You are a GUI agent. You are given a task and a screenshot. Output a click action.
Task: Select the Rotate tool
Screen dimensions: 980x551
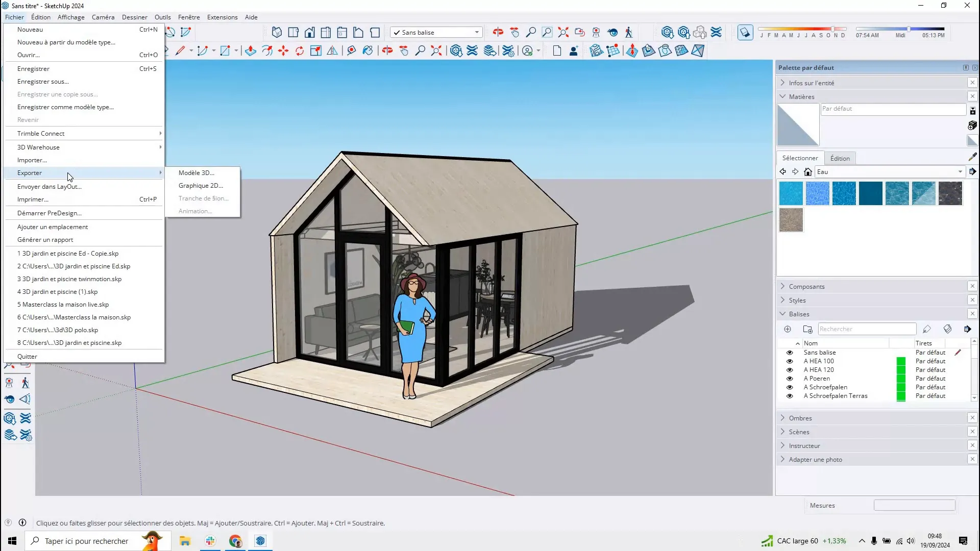click(x=300, y=51)
